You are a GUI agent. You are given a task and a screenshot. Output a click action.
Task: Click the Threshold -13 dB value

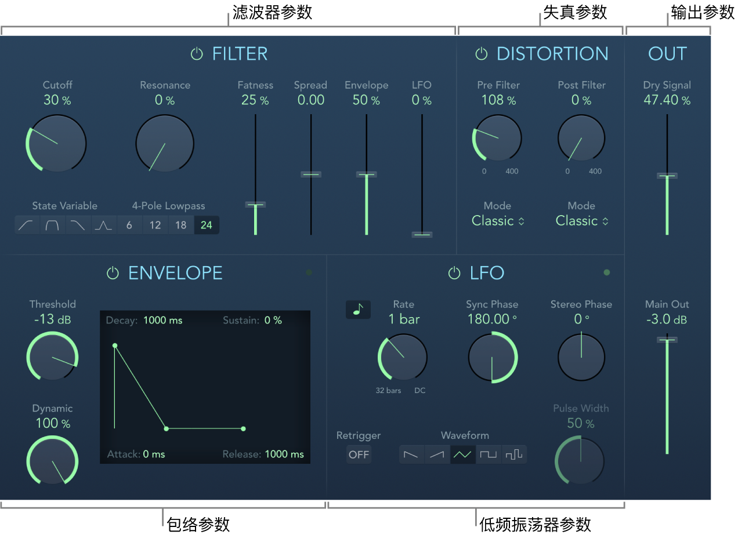(x=52, y=319)
